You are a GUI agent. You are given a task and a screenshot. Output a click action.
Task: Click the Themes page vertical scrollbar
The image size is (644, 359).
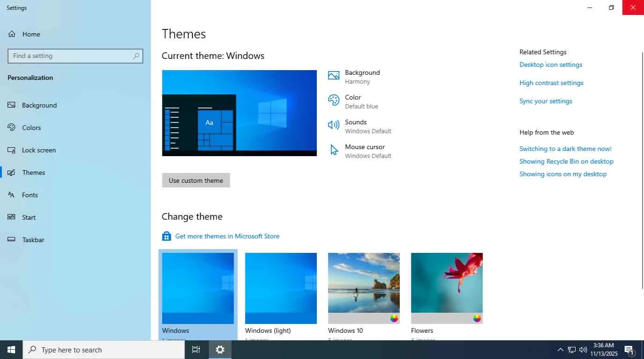(642, 171)
